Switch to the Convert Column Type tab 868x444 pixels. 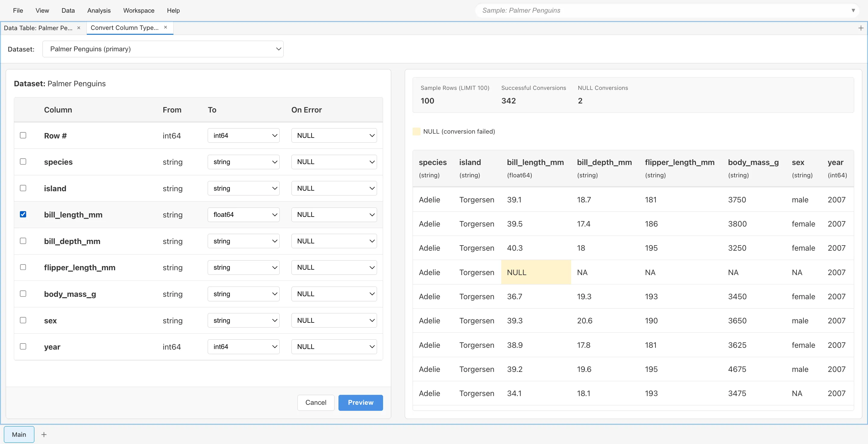tap(125, 28)
